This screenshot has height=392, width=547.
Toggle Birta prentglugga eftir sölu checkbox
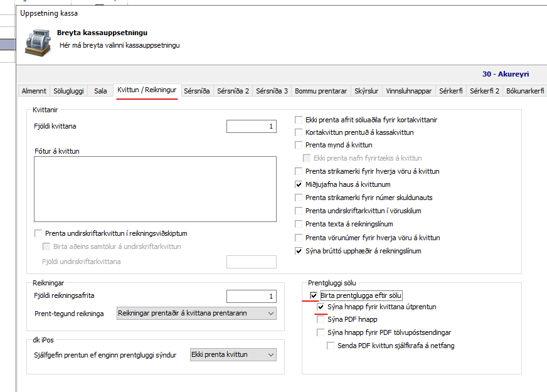[x=314, y=295]
